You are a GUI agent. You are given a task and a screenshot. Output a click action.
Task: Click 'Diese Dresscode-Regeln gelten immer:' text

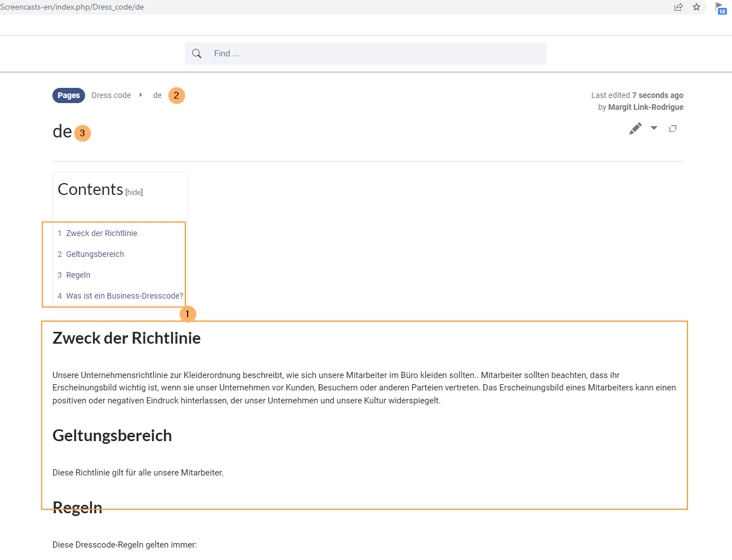125,545
